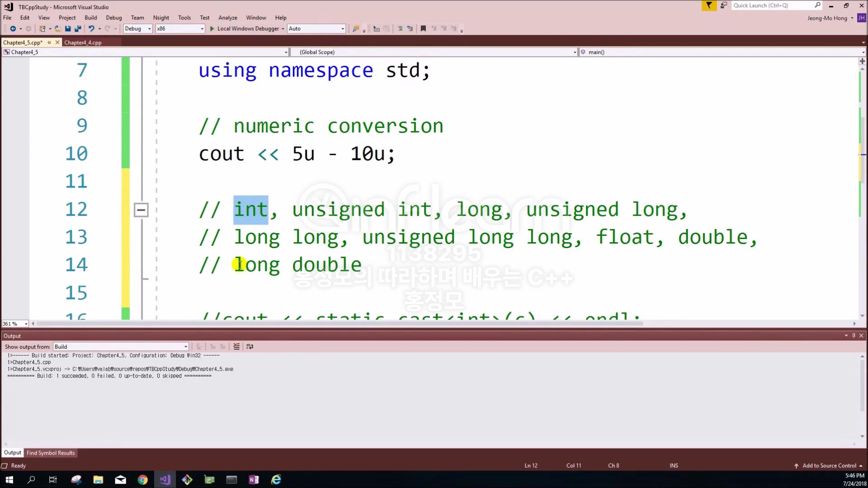Open the x86 platform dropdown

click(180, 28)
